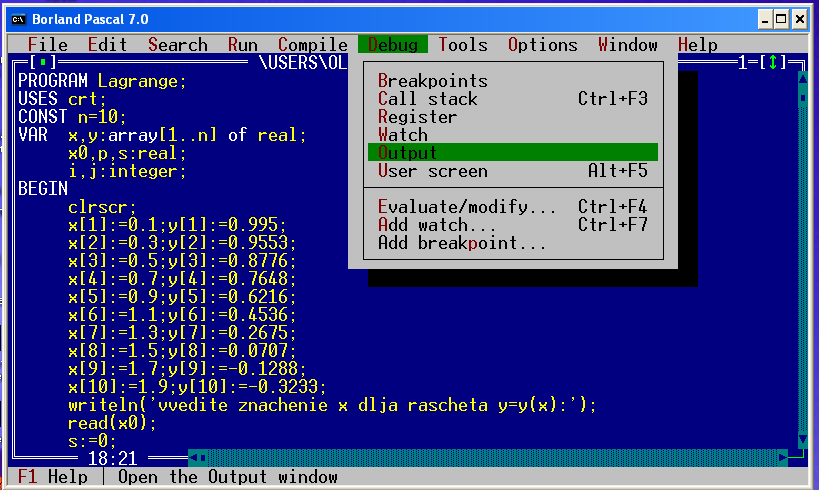Click the line 'x[3]:=0.5;y[3]:=0.8776;'
The width and height of the screenshot is (820, 494).
pos(182,260)
